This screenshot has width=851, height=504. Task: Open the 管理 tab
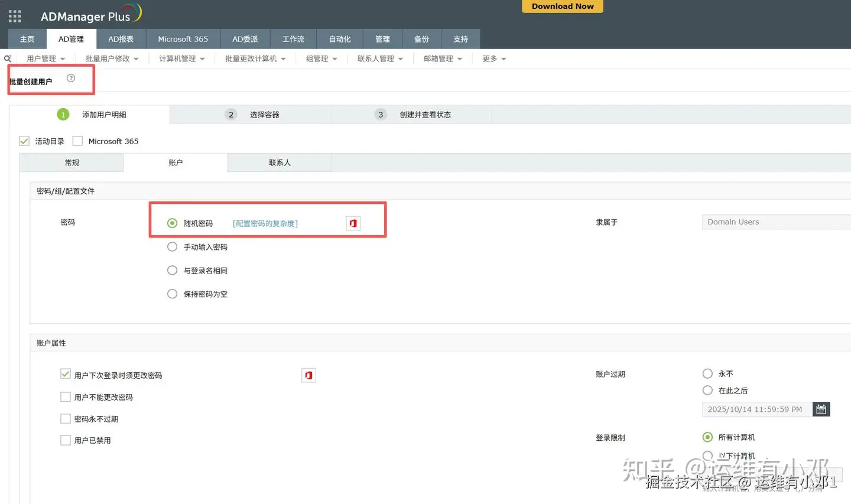(x=382, y=39)
